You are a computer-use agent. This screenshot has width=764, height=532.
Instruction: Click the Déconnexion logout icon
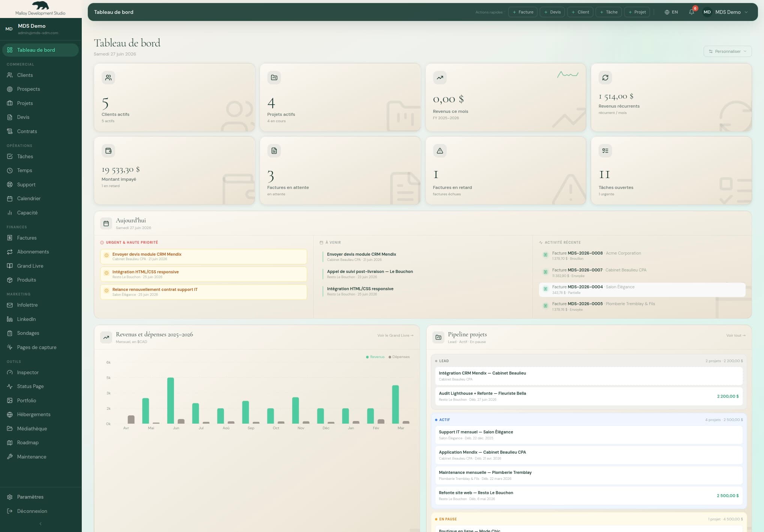coord(10,511)
